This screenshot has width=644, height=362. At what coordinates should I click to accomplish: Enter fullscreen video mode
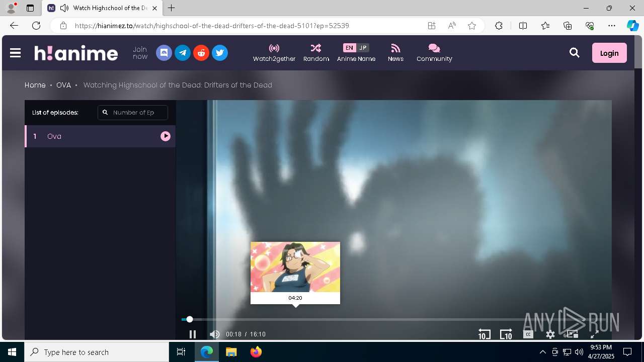click(594, 334)
